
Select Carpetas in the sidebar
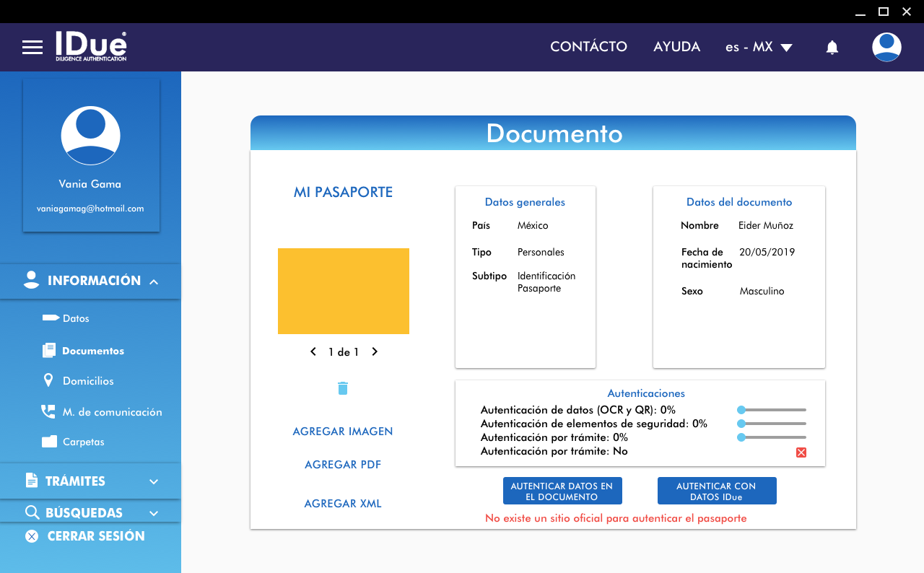pos(83,442)
